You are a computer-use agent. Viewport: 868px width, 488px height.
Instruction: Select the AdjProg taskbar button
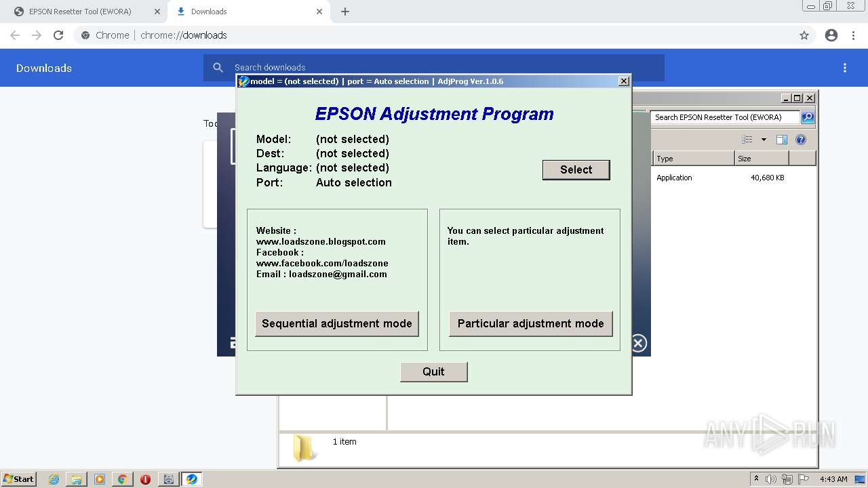click(x=192, y=479)
